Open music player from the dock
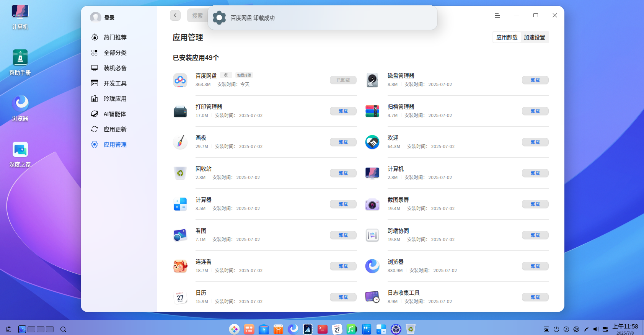Screen dimensions: 644x335 (352, 329)
